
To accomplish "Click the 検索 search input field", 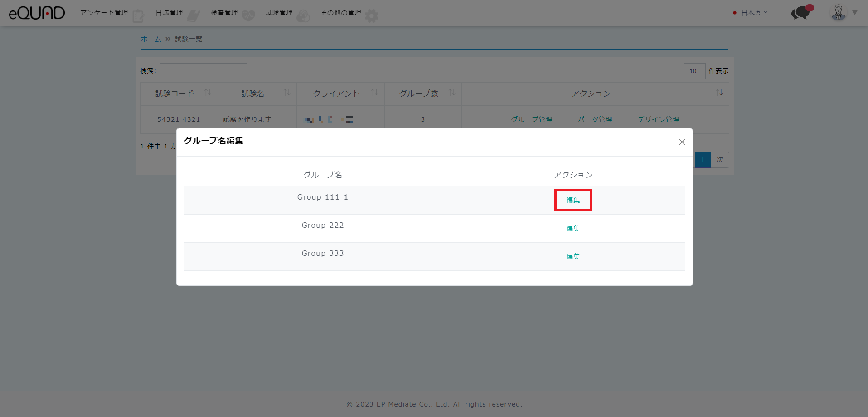I will point(204,71).
